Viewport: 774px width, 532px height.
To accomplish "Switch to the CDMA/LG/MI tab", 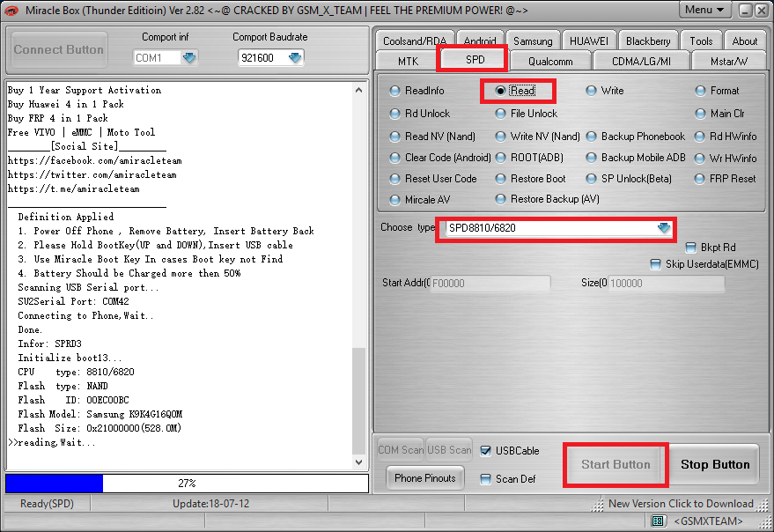I will [x=641, y=62].
